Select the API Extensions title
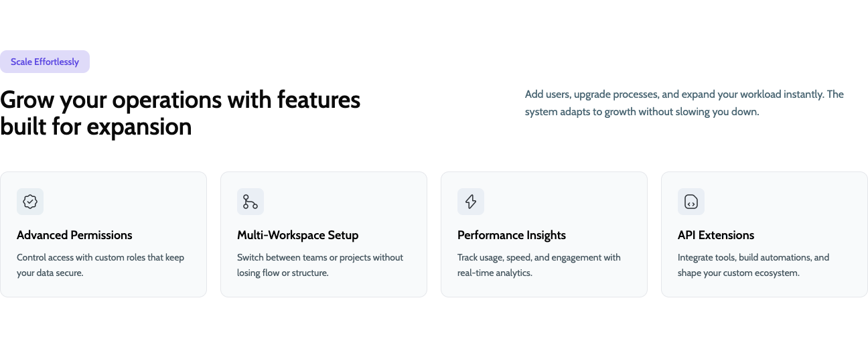 (x=716, y=235)
